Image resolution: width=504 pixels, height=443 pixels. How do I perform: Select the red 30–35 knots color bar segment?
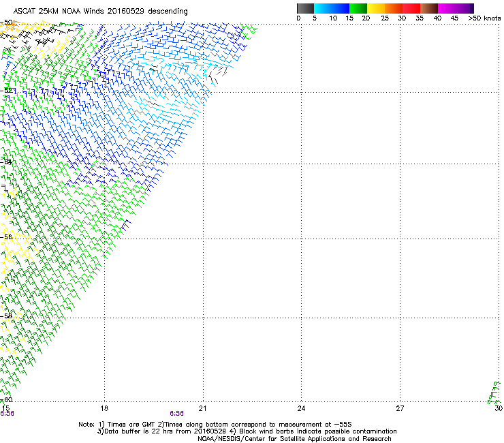[411, 8]
